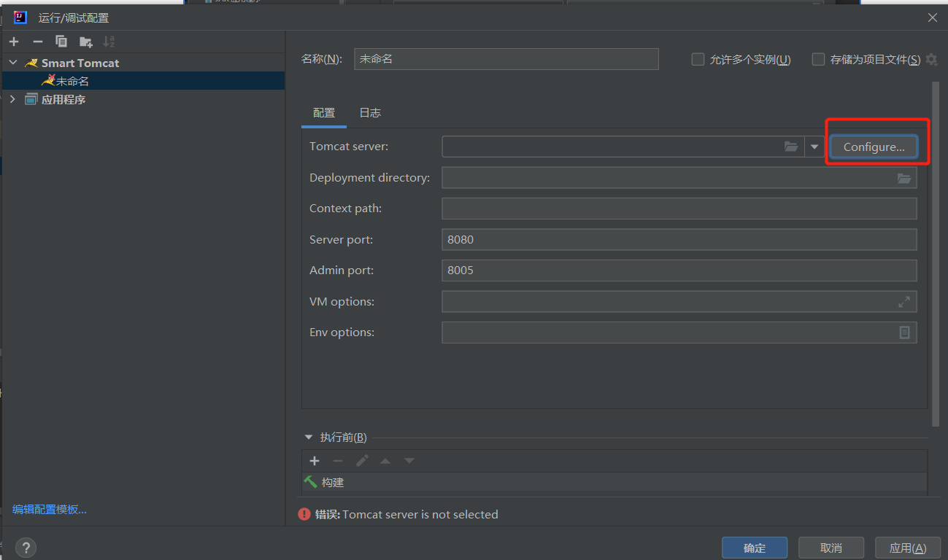Expand the 应用程序 group

coord(12,99)
